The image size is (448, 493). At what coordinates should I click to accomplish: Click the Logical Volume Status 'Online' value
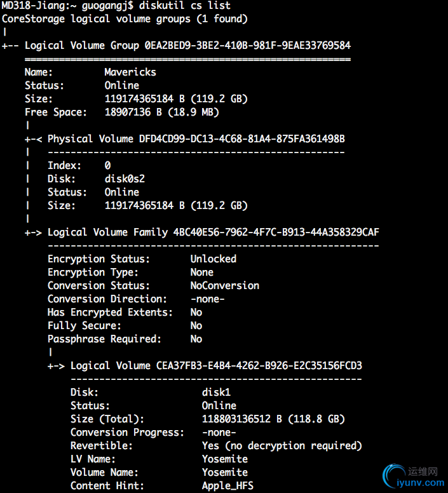click(x=219, y=405)
